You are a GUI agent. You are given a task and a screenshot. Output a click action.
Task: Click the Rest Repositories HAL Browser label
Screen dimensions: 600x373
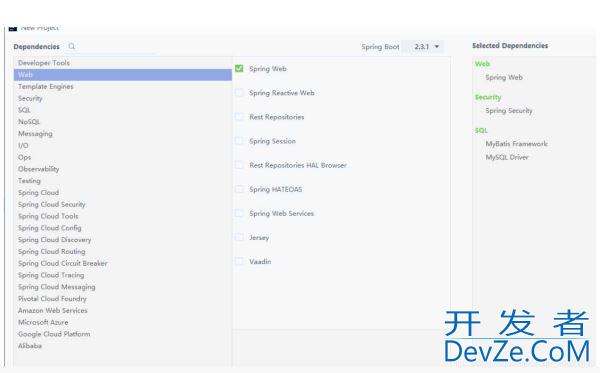tap(298, 165)
